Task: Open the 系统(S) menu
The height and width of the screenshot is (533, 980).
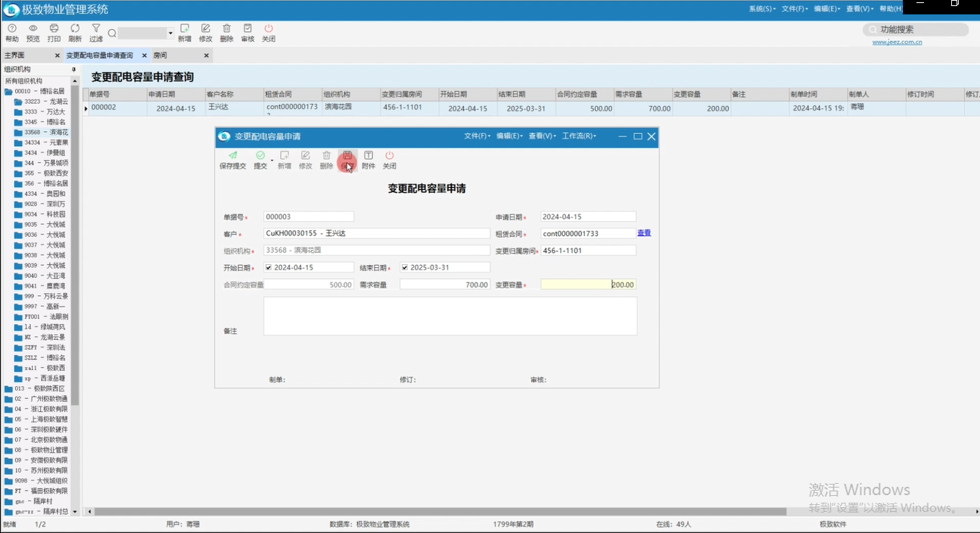Action: pos(762,9)
